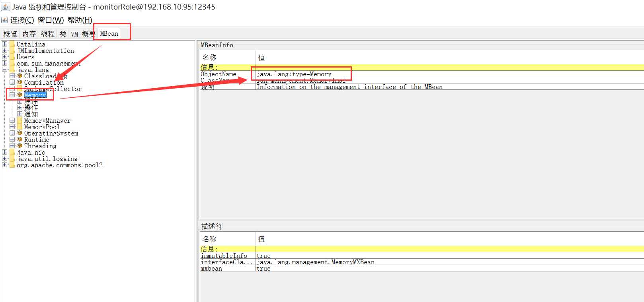Screen dimensions: 644x302
Task: Click the ClassLoading MBean icon
Action: pos(20,76)
